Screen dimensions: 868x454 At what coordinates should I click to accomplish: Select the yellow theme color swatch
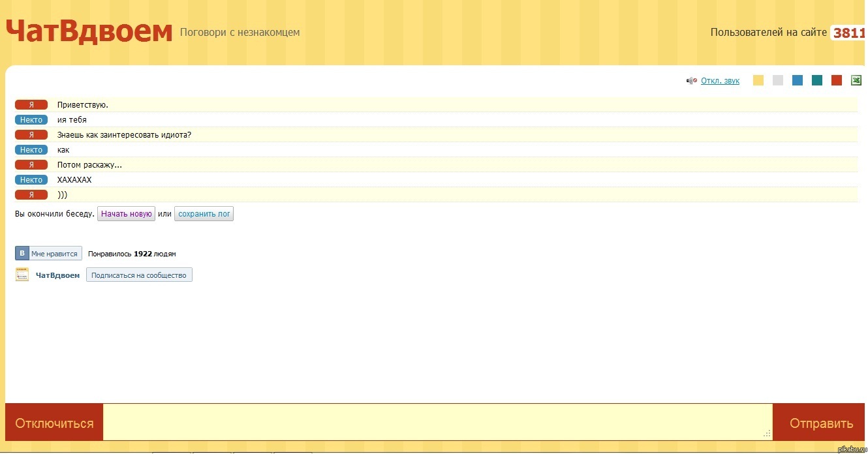click(x=758, y=80)
